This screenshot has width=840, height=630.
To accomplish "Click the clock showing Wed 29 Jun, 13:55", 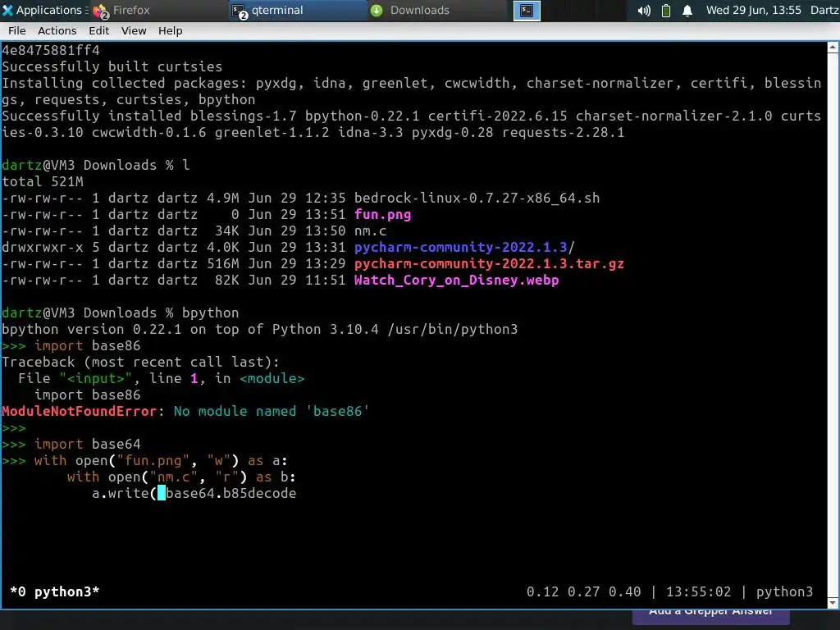I will 753,10.
